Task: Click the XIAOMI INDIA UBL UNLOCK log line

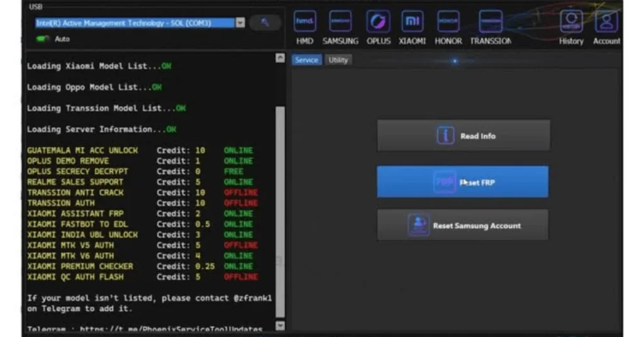Action: (140, 235)
